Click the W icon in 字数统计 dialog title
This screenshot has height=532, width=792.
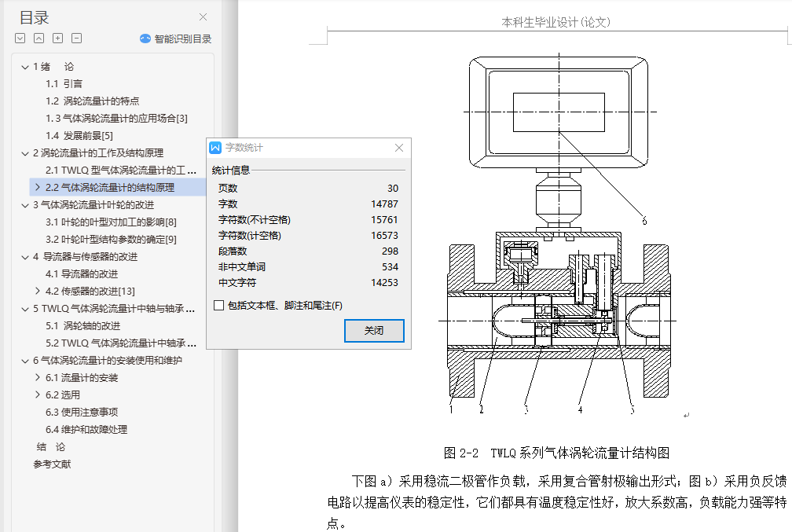click(x=215, y=148)
